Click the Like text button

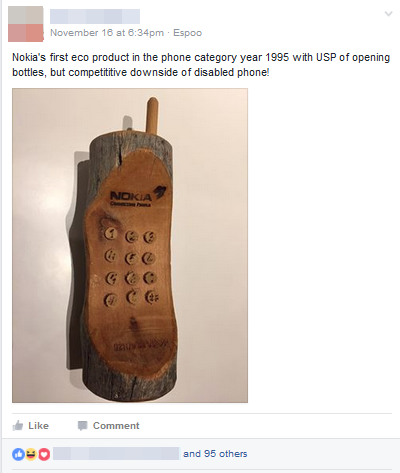[38, 426]
